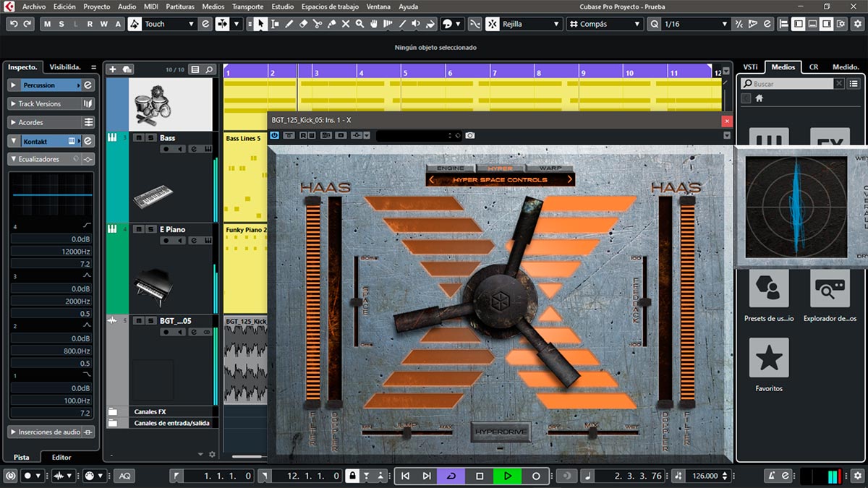Image resolution: width=868 pixels, height=488 pixels.
Task: Select the Comp hand tool
Action: [x=374, y=24]
